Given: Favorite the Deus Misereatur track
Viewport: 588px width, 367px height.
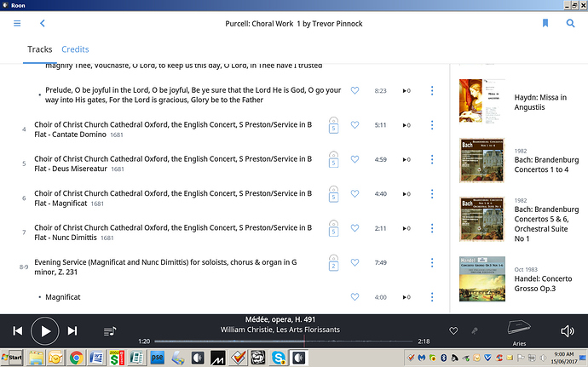Looking at the screenshot, I should click(355, 159).
